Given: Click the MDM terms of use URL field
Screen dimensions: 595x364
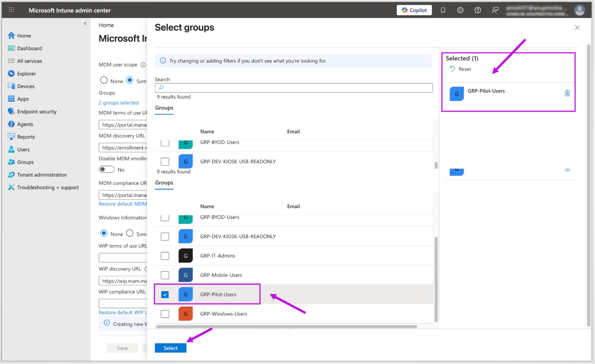Looking at the screenshot, I should (x=123, y=125).
